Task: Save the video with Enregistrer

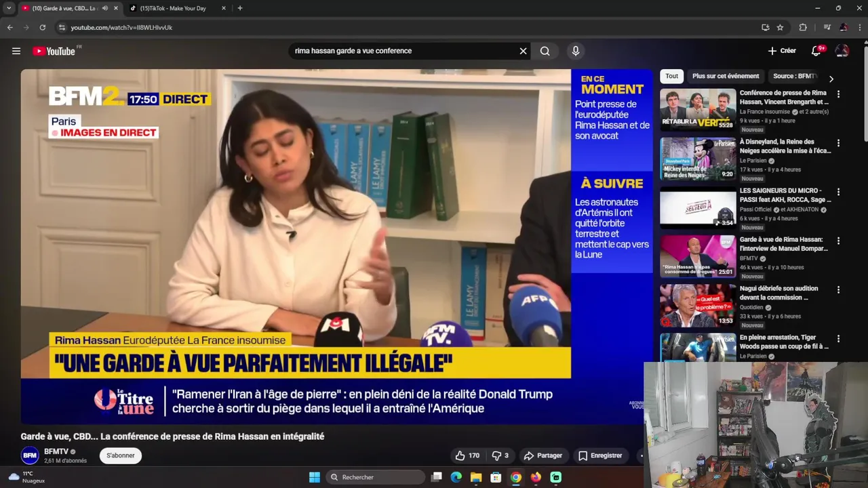Action: (x=600, y=455)
